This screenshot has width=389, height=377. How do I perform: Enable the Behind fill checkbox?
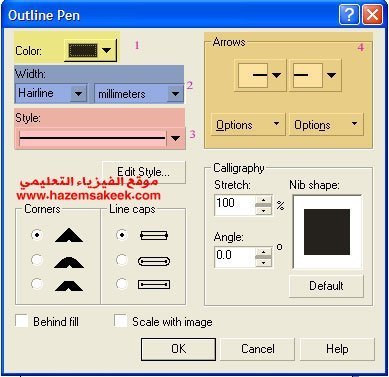click(22, 321)
